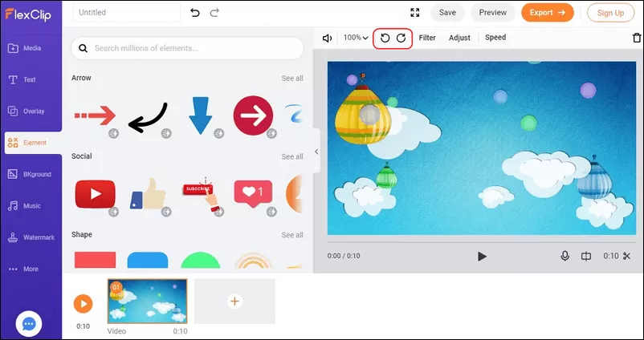Click the Sign Up button
The width and height of the screenshot is (644, 340).
(610, 13)
